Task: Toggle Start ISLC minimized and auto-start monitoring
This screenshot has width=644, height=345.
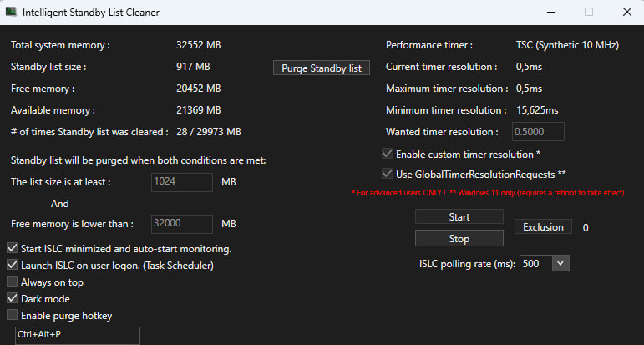Action: point(13,248)
